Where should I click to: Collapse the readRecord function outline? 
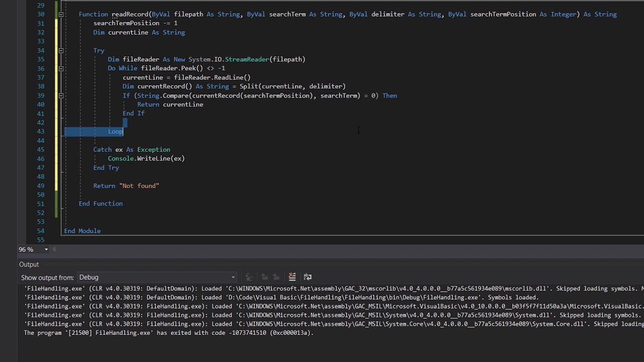[x=61, y=15]
